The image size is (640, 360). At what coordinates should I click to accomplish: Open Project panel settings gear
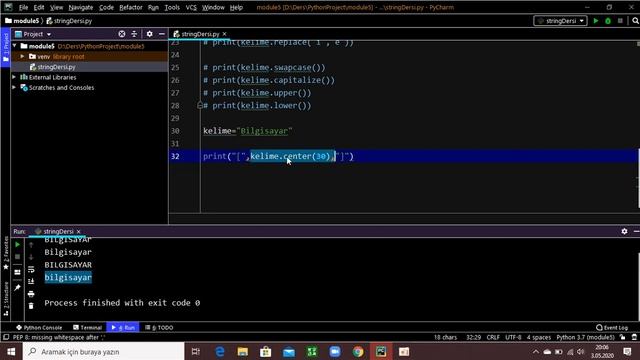[x=149, y=34]
